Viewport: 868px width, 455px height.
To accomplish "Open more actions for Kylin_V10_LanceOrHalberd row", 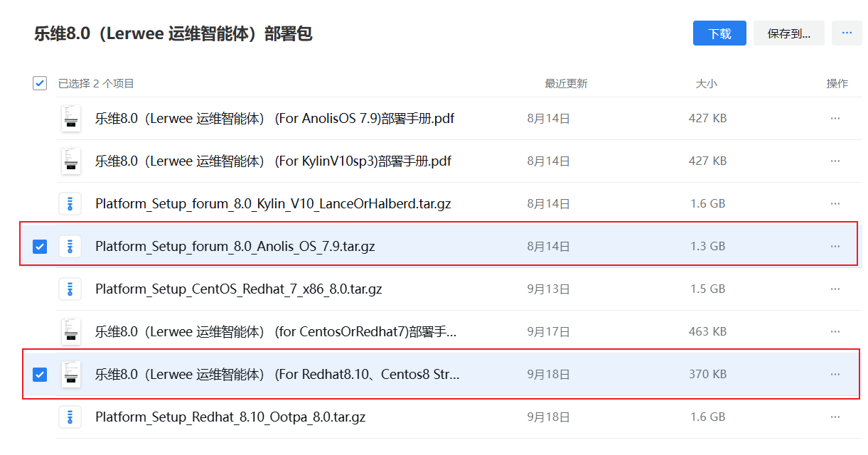I will pos(835,204).
